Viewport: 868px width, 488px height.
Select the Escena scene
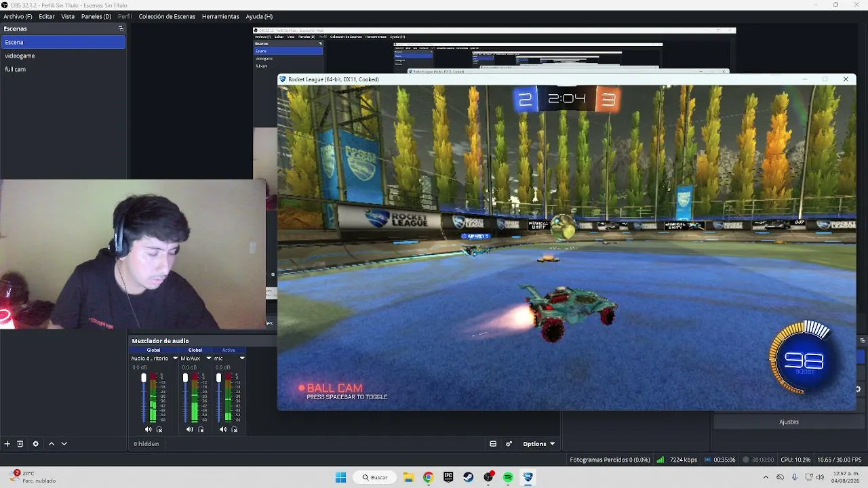point(63,42)
